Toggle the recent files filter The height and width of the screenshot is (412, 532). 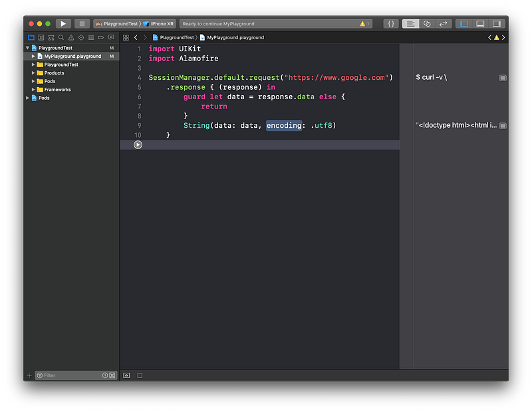[x=105, y=375]
